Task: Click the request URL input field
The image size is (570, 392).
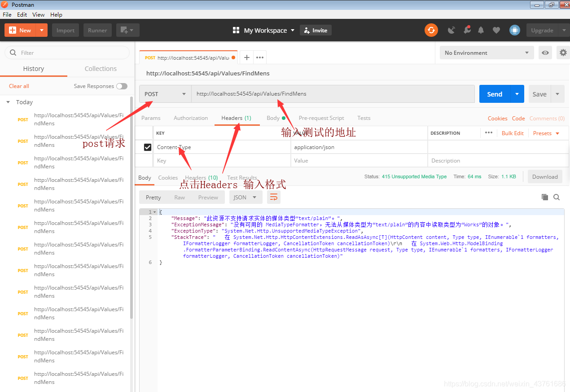Action: coord(333,94)
